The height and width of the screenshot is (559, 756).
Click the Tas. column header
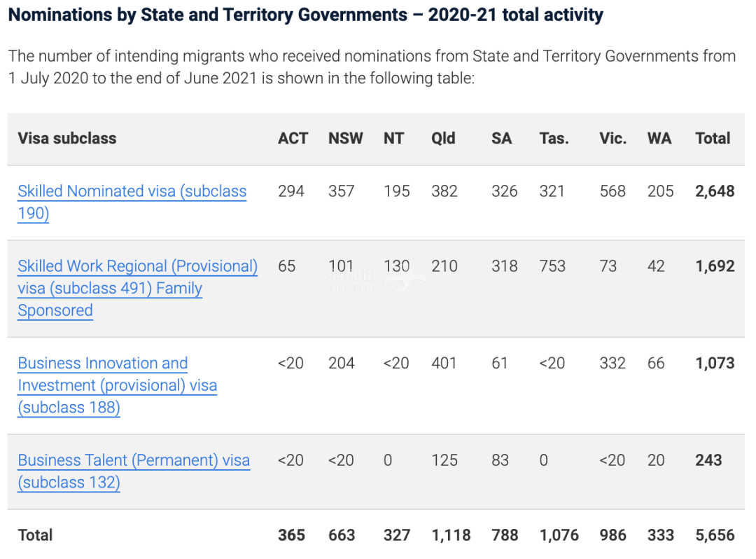(554, 139)
